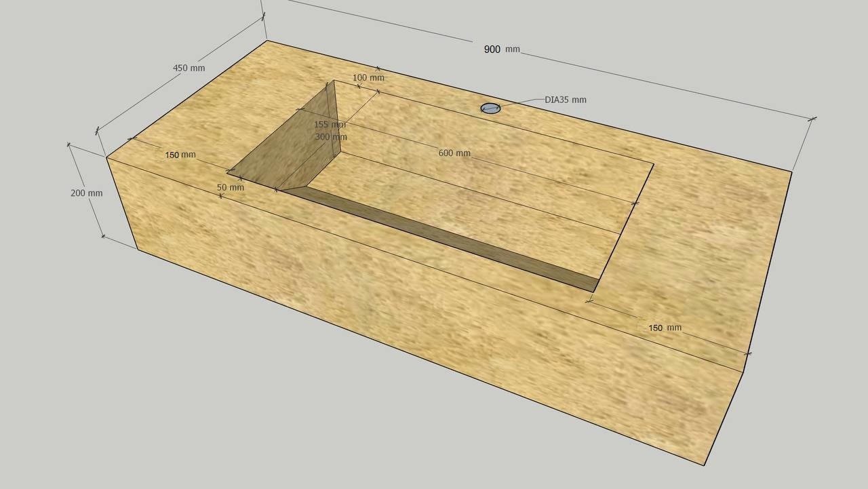Select the gray circular tap hole

490,108
